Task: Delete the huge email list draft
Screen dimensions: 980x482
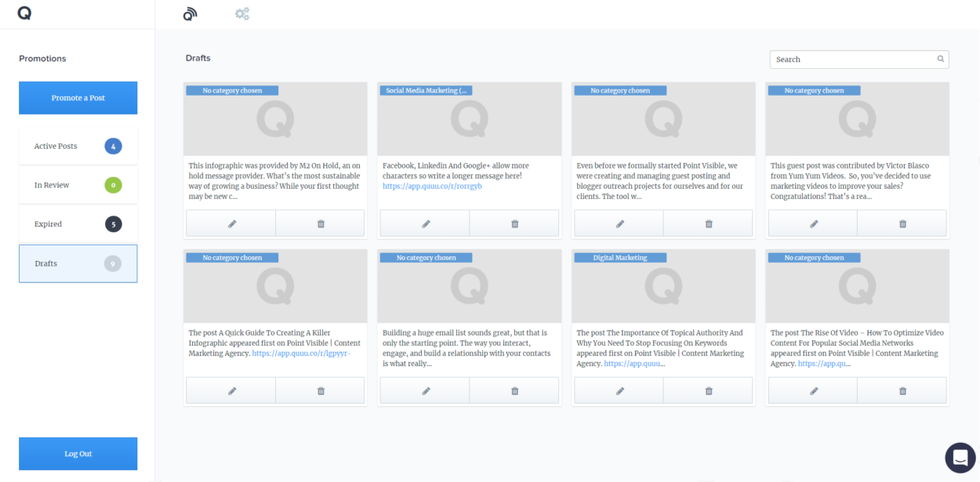Action: (x=514, y=390)
